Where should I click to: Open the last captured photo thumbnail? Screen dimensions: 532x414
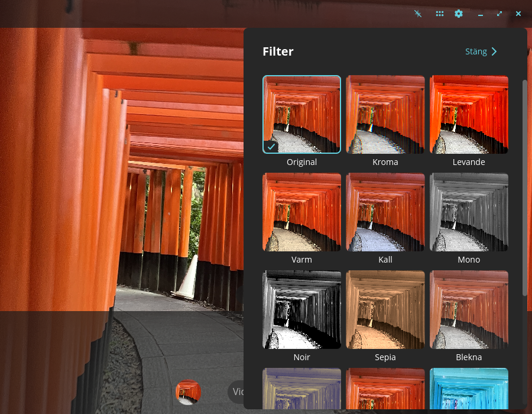pos(189,392)
